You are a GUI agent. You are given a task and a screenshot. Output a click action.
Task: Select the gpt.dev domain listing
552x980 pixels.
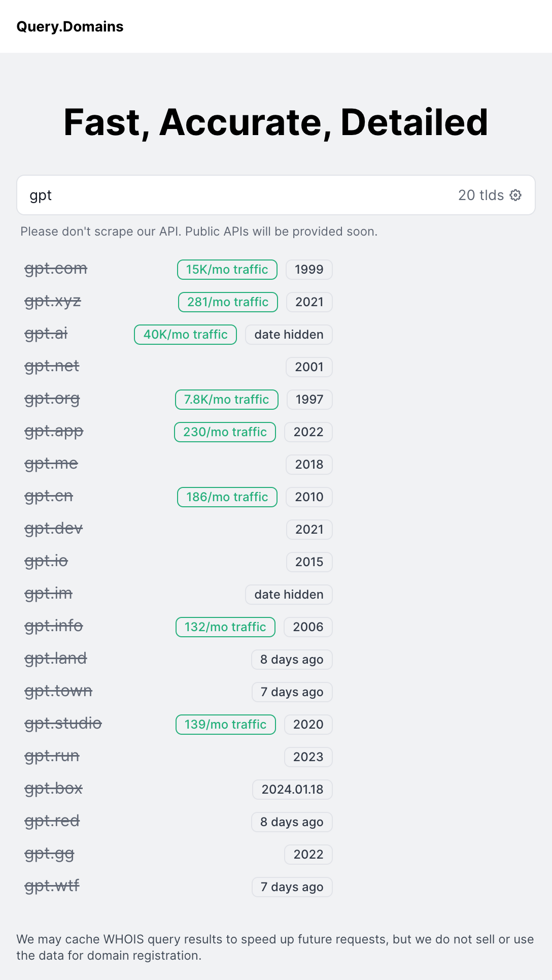click(x=53, y=529)
